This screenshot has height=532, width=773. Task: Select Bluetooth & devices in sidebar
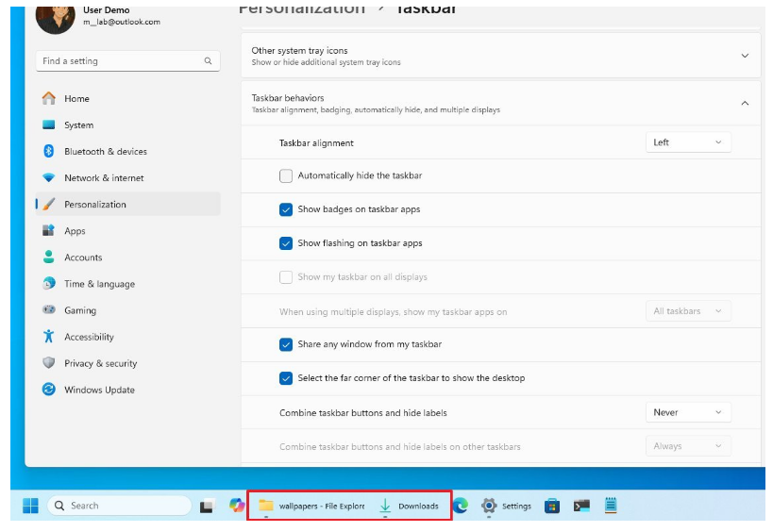[105, 151]
